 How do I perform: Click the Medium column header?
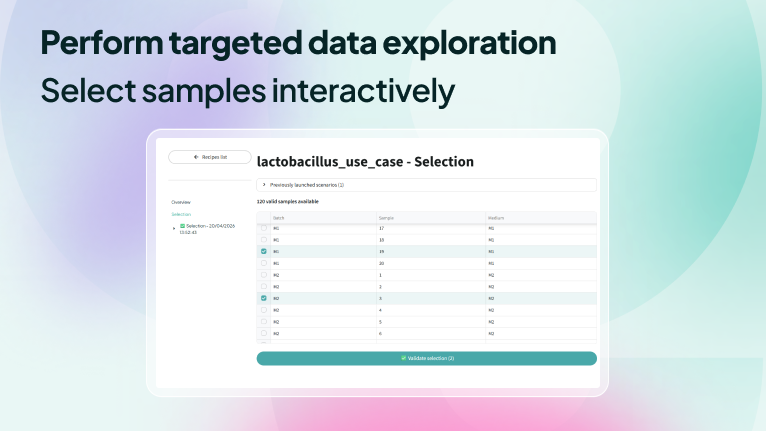click(541, 218)
